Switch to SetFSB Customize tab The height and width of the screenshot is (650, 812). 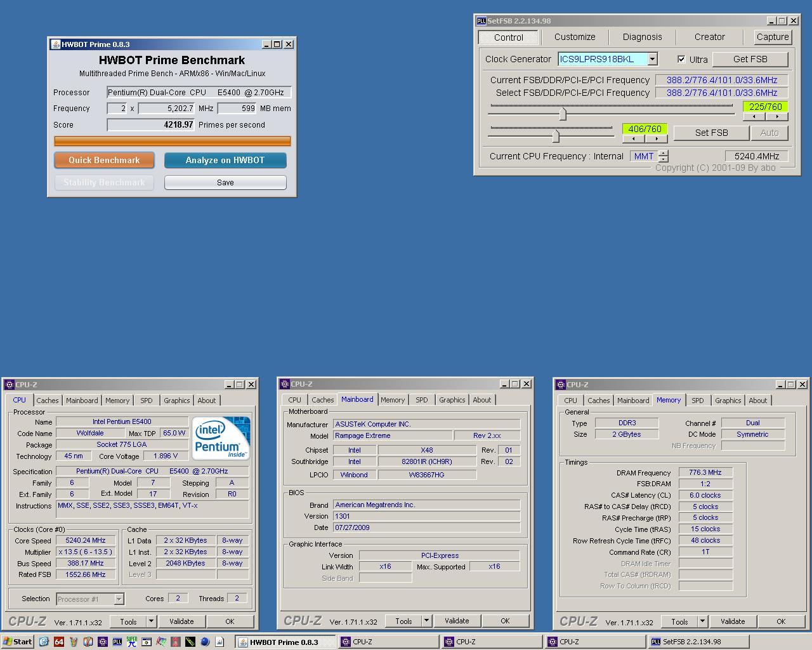575,37
